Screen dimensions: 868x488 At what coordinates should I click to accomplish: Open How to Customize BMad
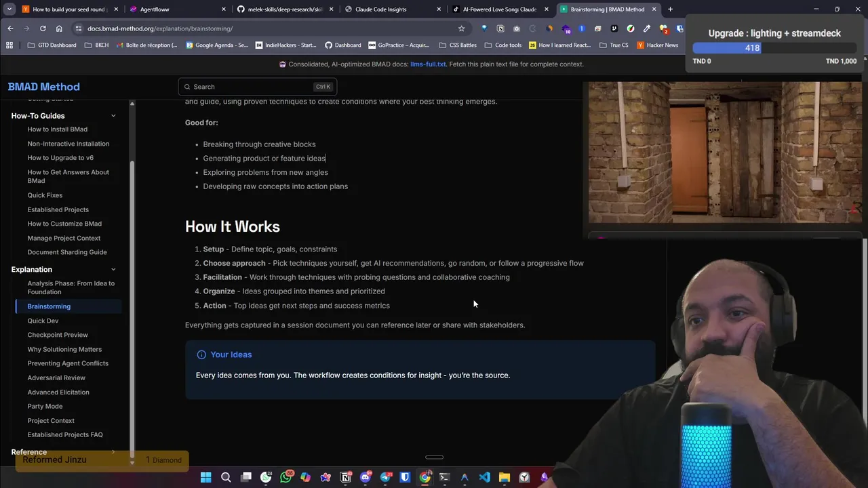64,224
